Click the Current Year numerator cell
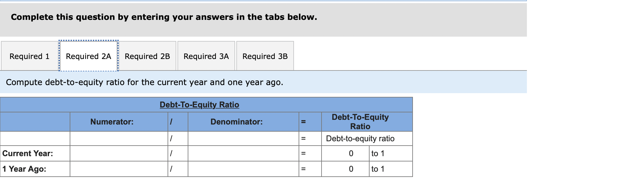This screenshot has height=181, width=644. [x=119, y=153]
